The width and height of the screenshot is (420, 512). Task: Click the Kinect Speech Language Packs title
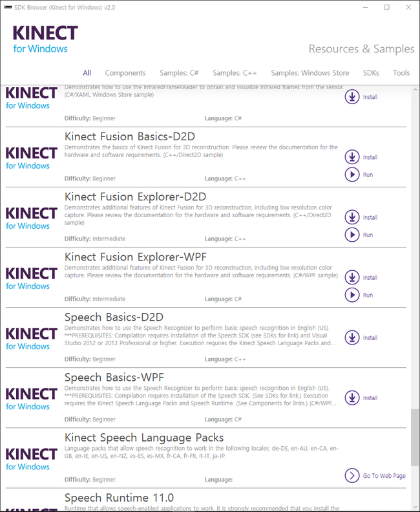point(144,438)
